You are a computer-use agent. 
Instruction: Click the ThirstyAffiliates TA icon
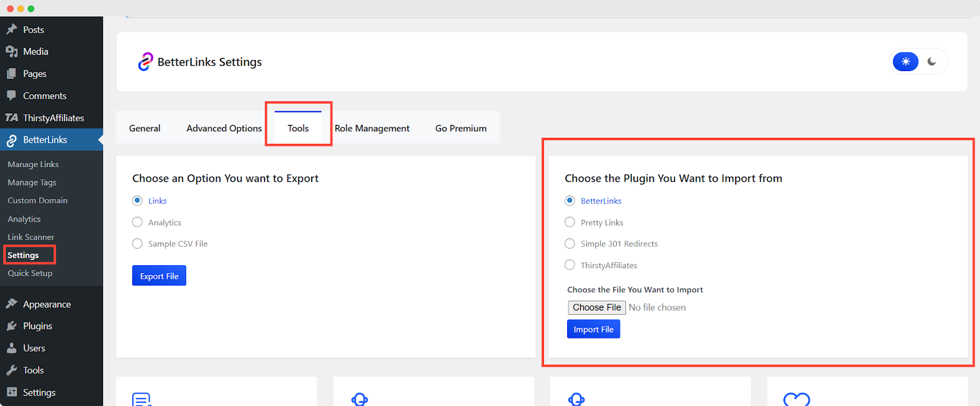pyautogui.click(x=12, y=118)
